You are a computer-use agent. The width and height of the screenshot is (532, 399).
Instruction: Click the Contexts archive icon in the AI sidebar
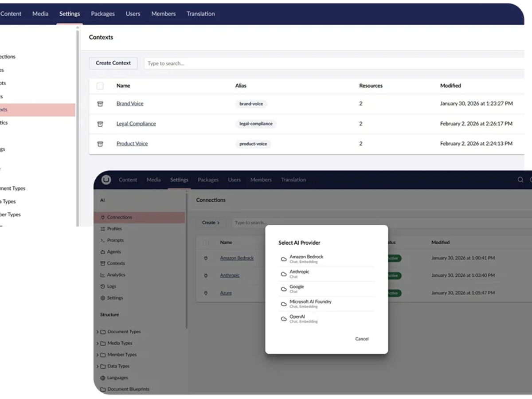[x=103, y=263]
